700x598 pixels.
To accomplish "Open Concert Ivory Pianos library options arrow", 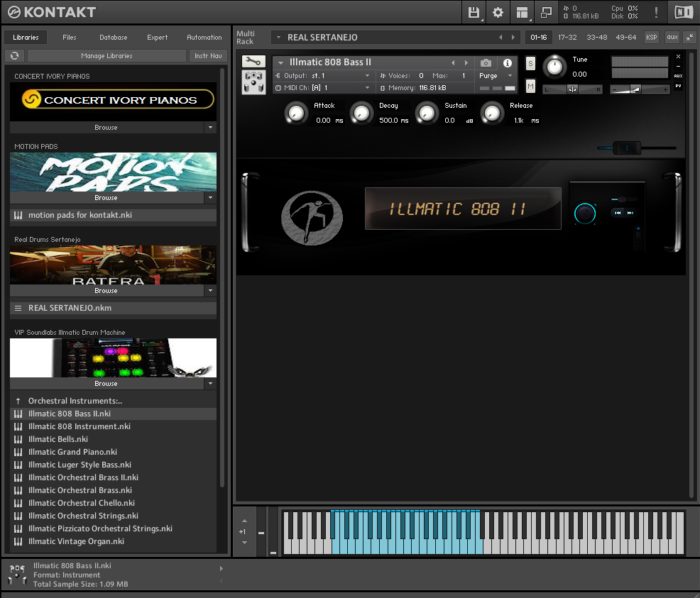I will [210, 128].
